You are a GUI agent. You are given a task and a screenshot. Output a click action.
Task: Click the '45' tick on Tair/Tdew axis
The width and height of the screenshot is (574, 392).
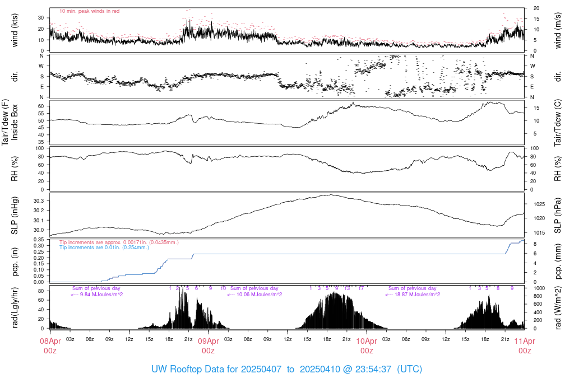[41, 128]
